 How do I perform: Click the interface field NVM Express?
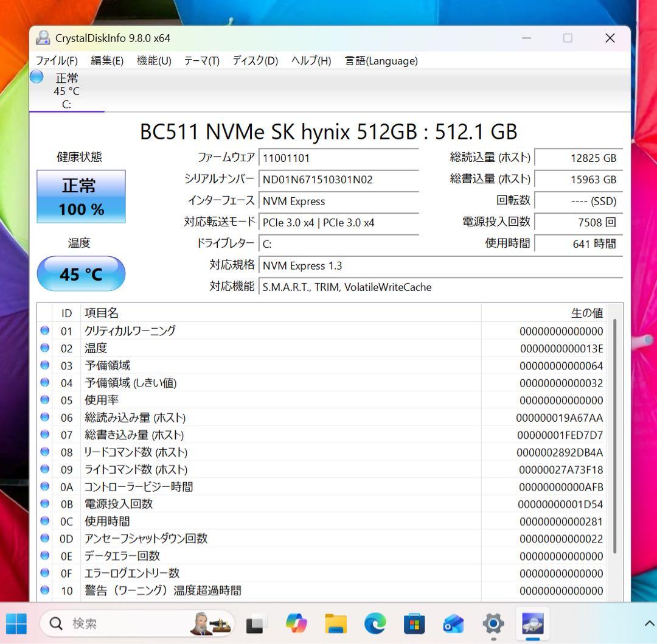[339, 201]
